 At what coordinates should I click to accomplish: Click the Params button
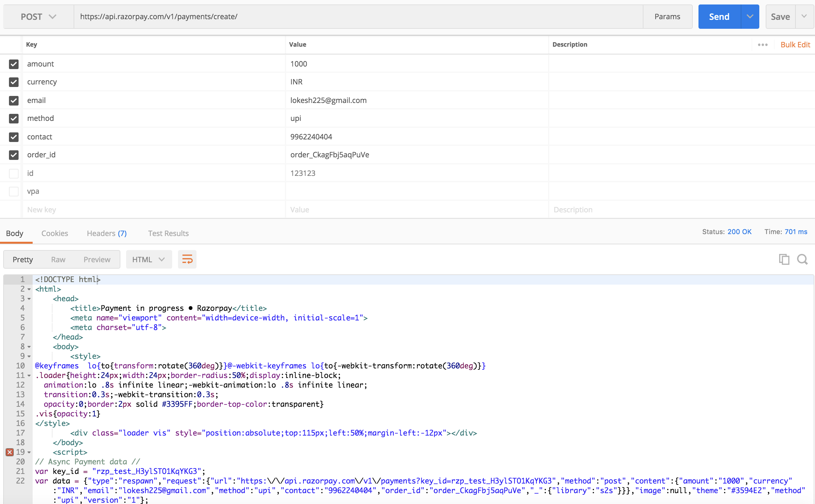coord(667,16)
